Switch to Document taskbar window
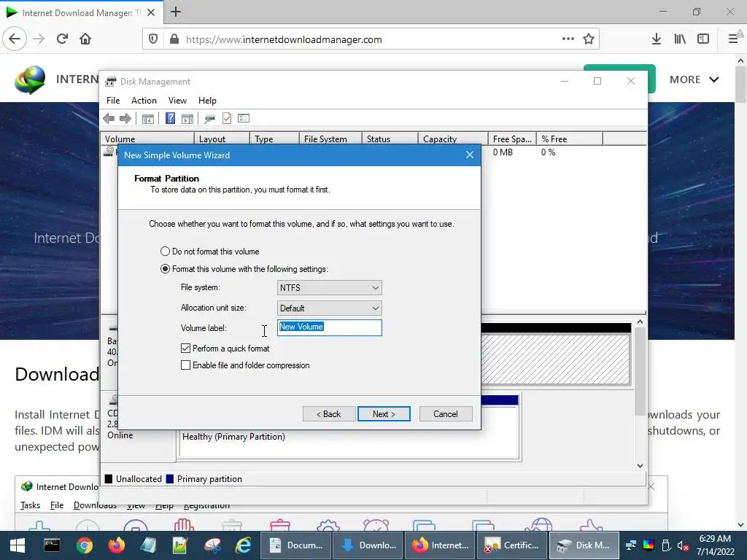Viewport: 747px width, 560px height. coord(296,545)
